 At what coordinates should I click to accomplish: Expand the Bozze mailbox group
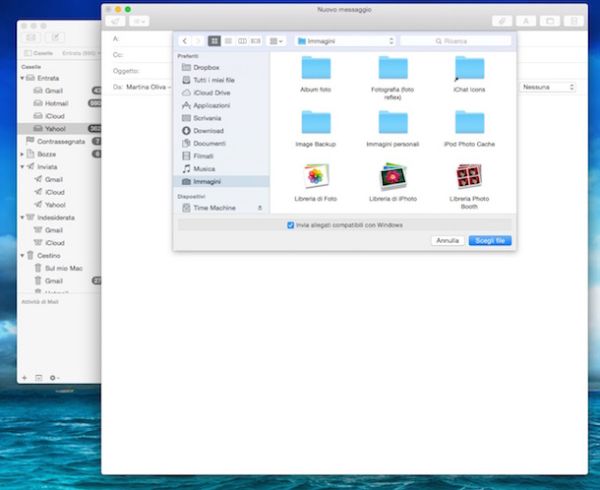point(23,154)
